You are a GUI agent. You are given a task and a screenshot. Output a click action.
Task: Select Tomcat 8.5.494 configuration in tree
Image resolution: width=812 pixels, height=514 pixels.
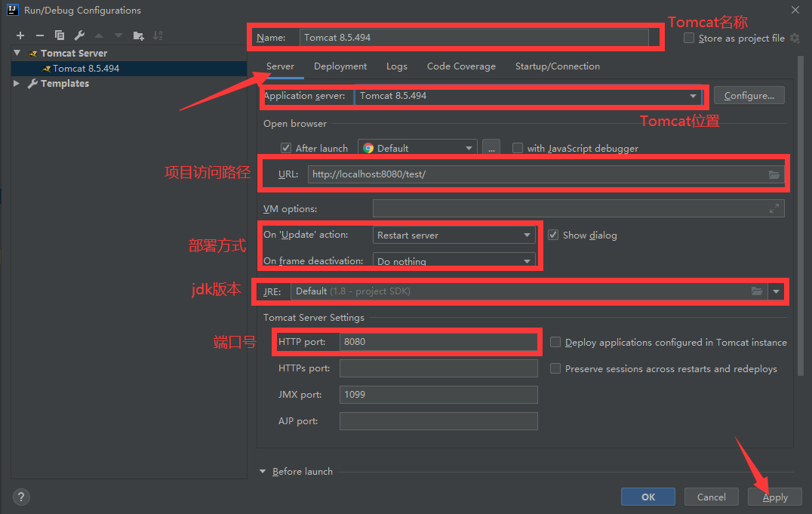click(128, 69)
